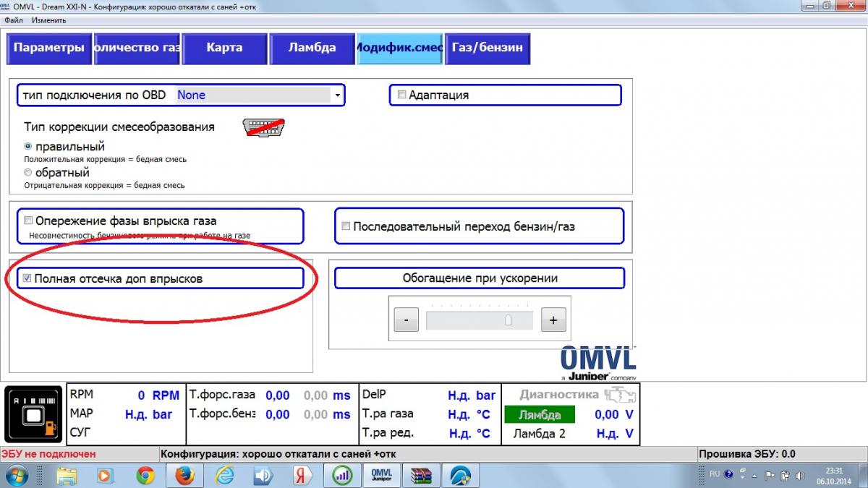Toggle Опережение фазы впрыска газа checkbox
Image resolution: width=868 pixels, height=488 pixels.
[x=28, y=221]
